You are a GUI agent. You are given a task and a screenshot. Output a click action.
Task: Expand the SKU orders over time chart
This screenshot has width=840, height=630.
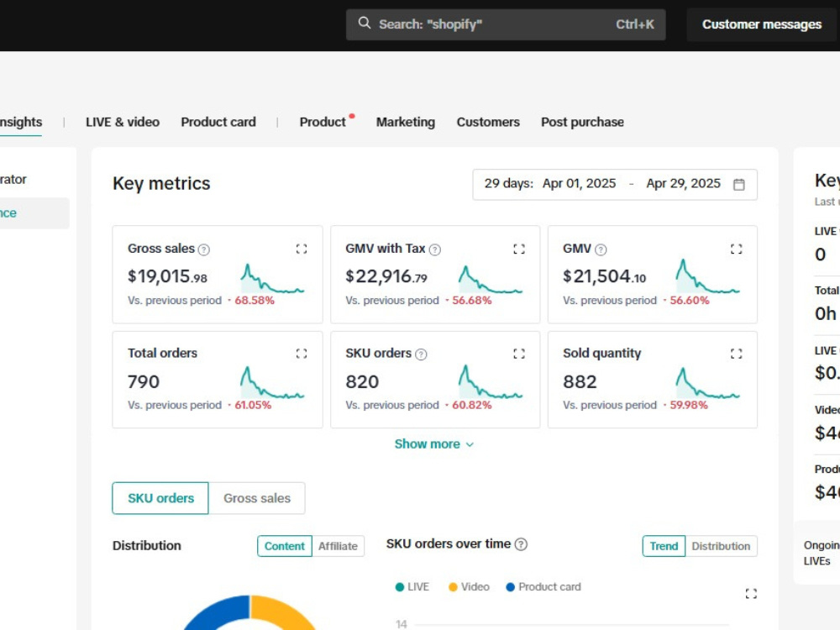751,593
